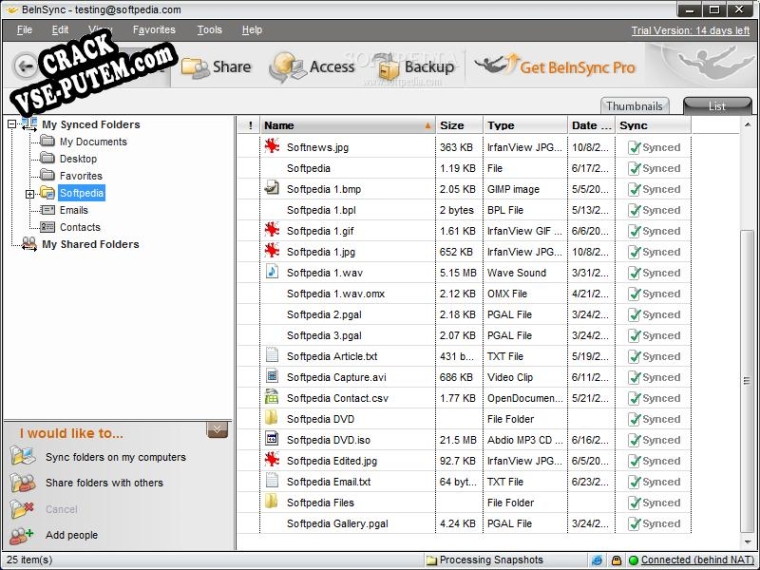
Task: Open the Tools menu
Action: tap(209, 30)
